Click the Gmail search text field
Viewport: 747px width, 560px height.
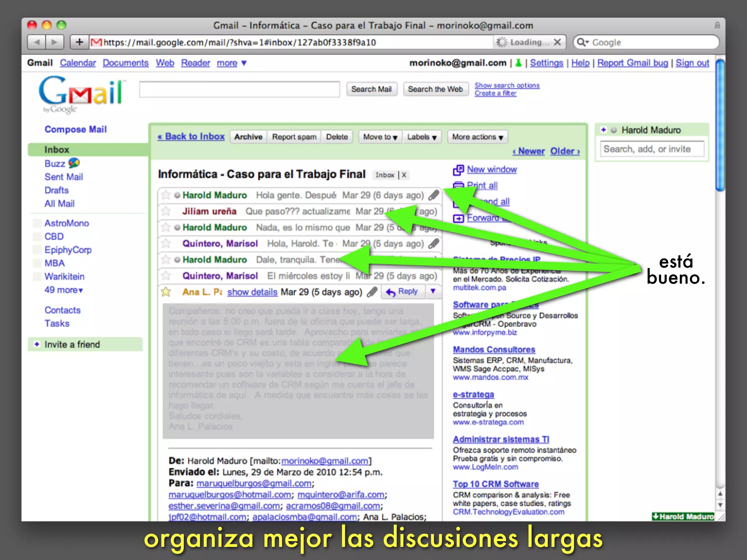(240, 89)
